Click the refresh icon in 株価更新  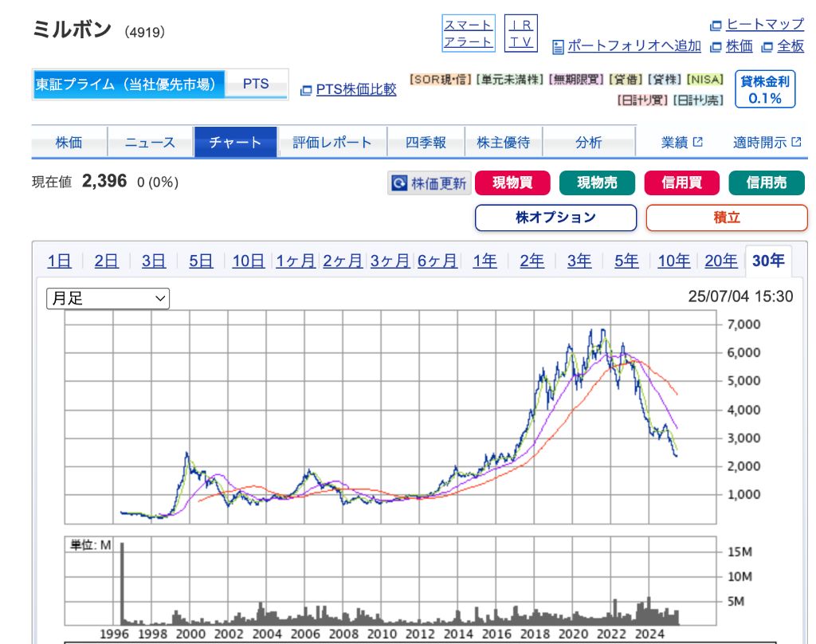pos(399,183)
